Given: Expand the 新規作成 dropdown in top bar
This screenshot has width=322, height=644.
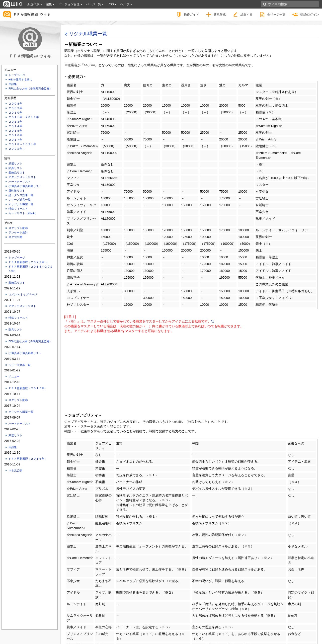Looking at the screenshot, I should point(35,4).
